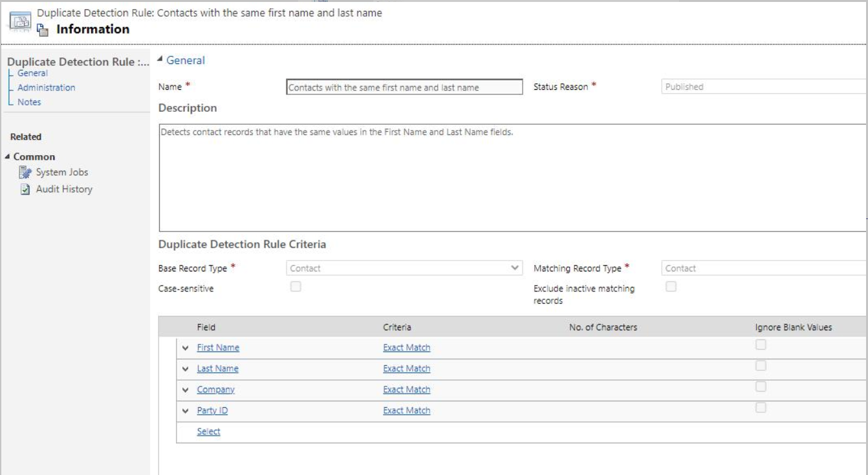Viewport: 868px width, 475px height.
Task: Click the Field column header
Action: [x=206, y=328]
